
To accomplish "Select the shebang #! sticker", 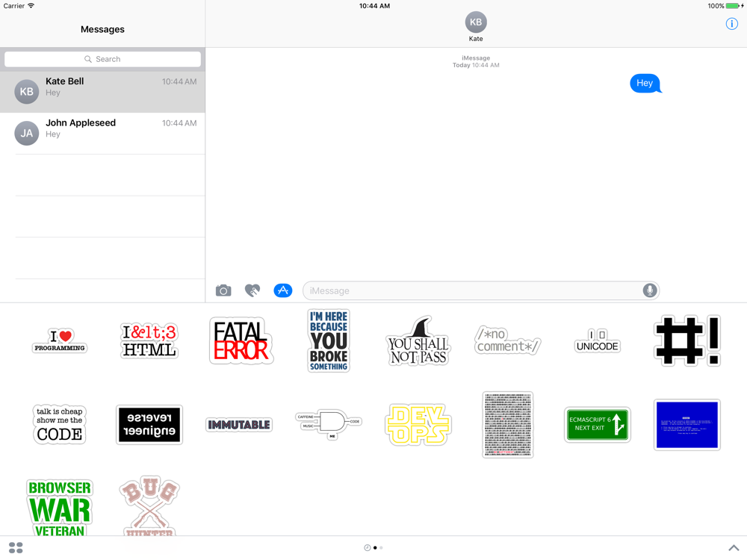I will [x=687, y=340].
